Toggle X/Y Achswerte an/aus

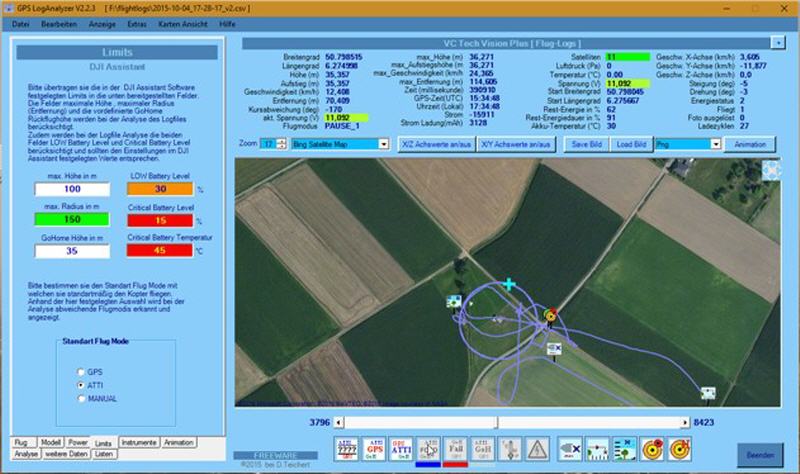tap(515, 144)
